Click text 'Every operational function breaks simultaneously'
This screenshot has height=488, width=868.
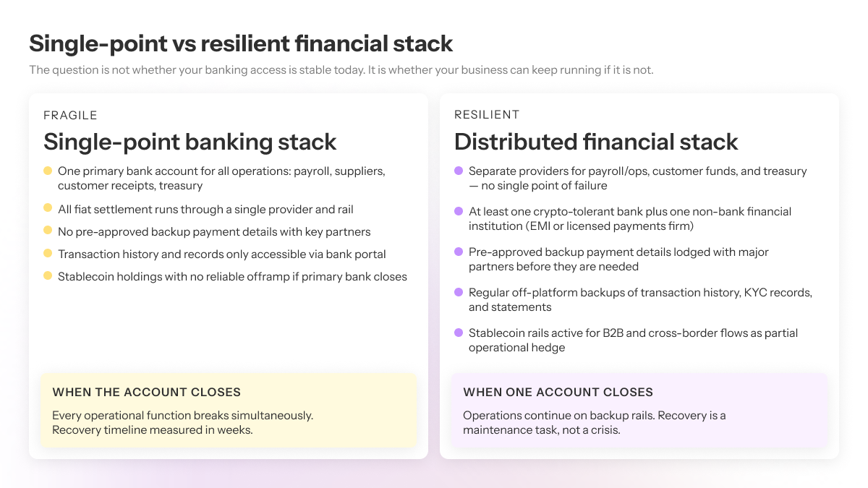182,416
